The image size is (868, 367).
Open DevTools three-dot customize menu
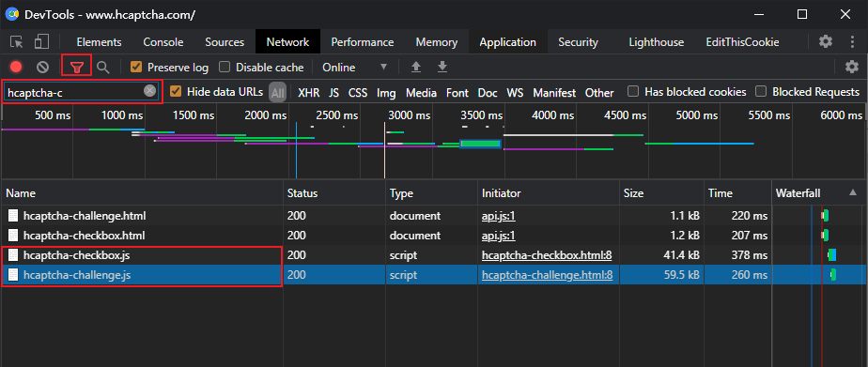(x=853, y=42)
